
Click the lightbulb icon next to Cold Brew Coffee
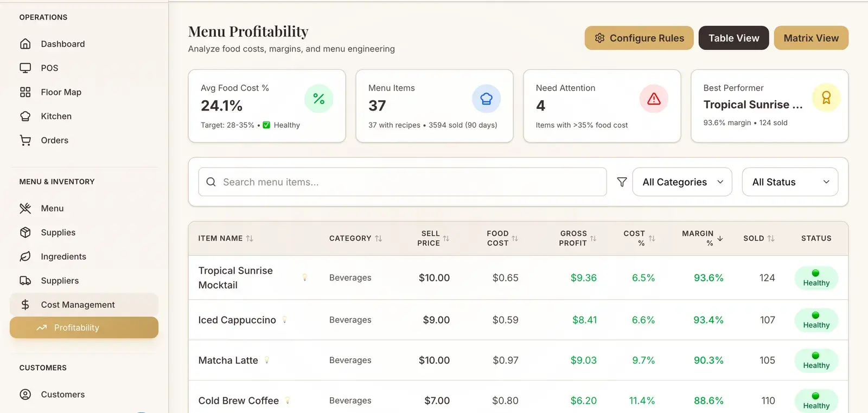(288, 401)
